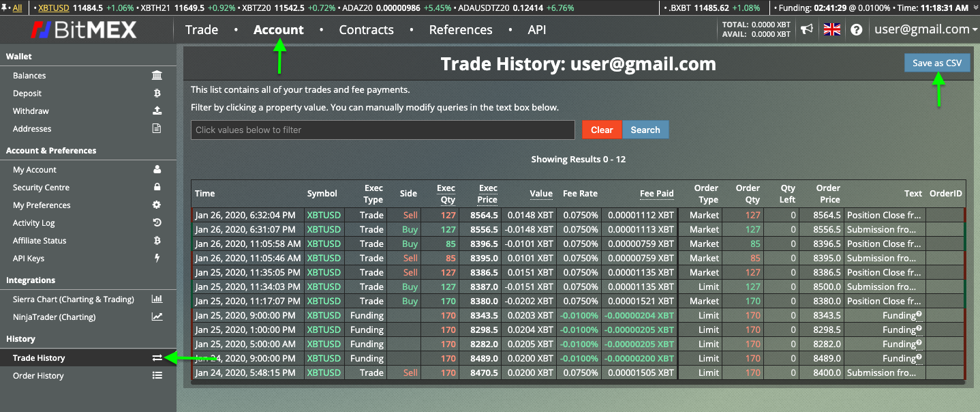Open the Trade menu
This screenshot has height=412, width=980.
pos(202,30)
